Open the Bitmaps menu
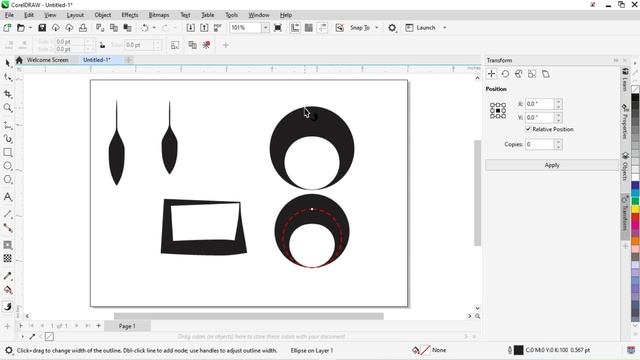 159,15
